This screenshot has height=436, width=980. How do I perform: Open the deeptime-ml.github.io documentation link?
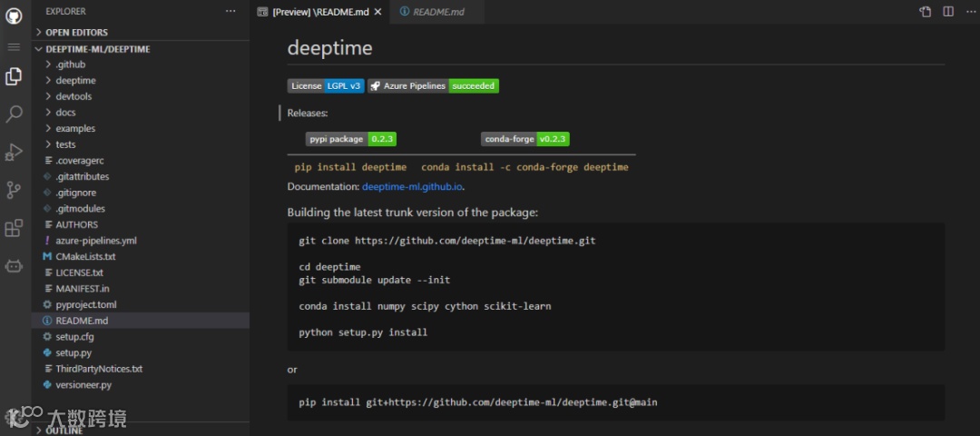(x=413, y=186)
